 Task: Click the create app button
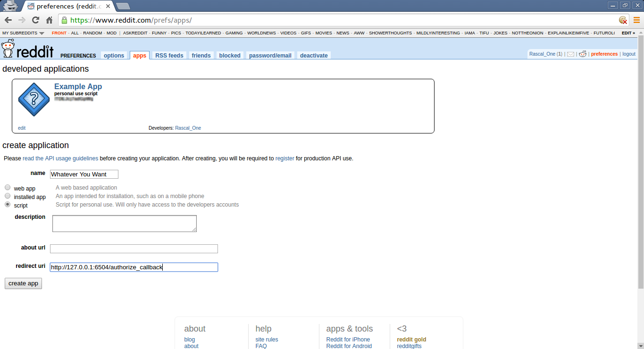coord(23,283)
